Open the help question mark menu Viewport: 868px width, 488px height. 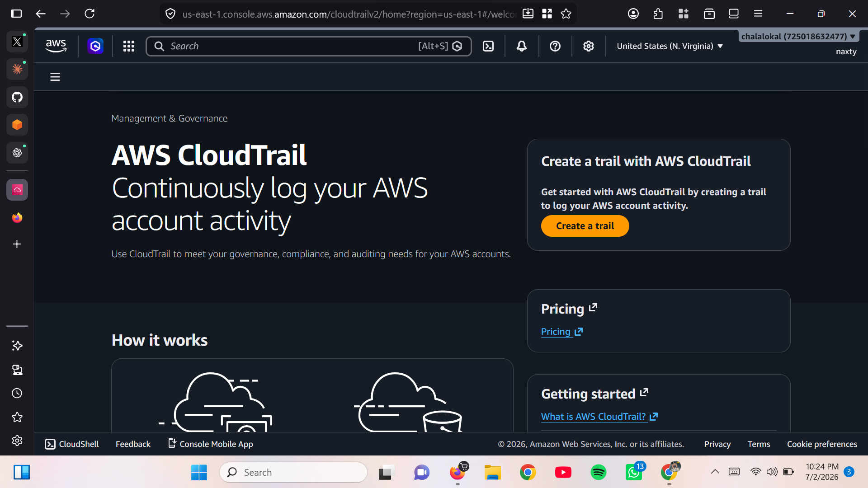(x=555, y=46)
